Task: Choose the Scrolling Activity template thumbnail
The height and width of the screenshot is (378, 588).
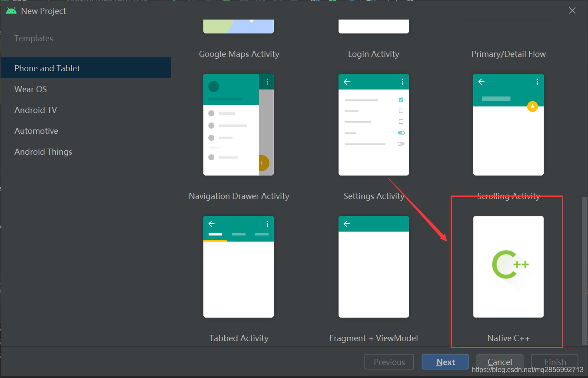Action: 508,125
